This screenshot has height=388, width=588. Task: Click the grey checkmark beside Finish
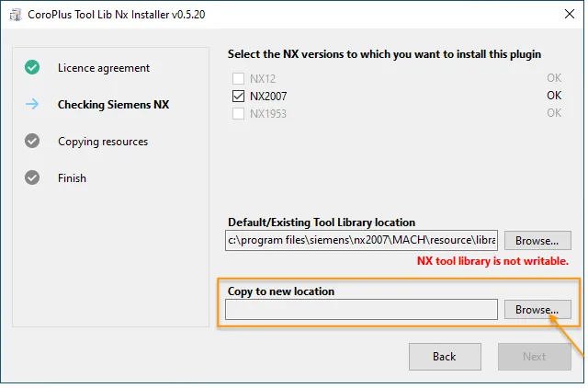[32, 177]
